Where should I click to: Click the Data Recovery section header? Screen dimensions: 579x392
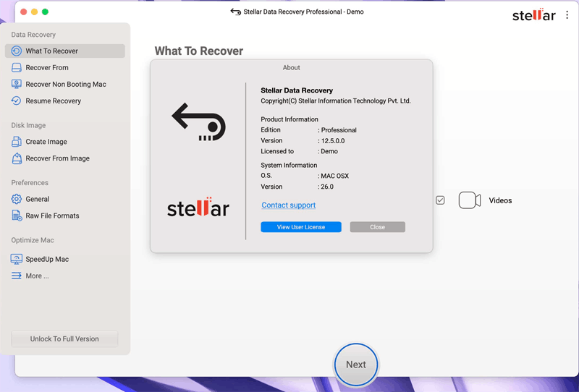point(33,35)
